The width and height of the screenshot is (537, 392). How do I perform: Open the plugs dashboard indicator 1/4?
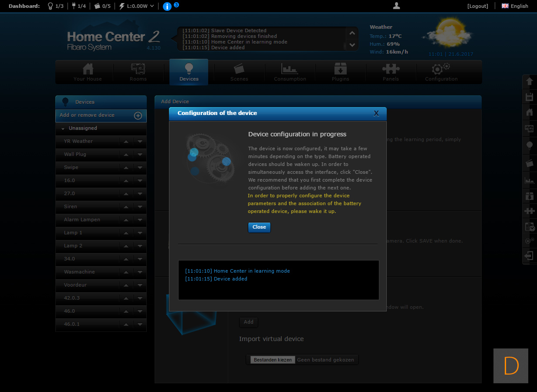pyautogui.click(x=78, y=6)
